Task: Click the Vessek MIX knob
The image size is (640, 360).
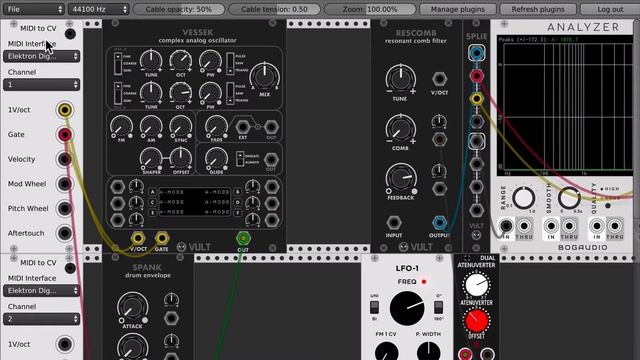Action: pos(264,77)
